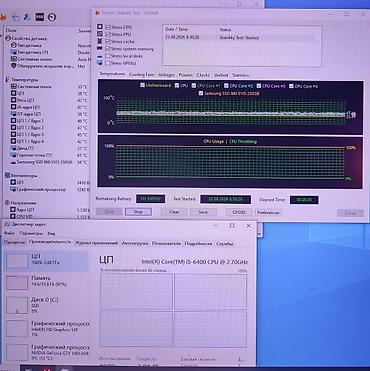Click the motherboard icon beside Системная плата temperature

pyautogui.click(x=13, y=86)
